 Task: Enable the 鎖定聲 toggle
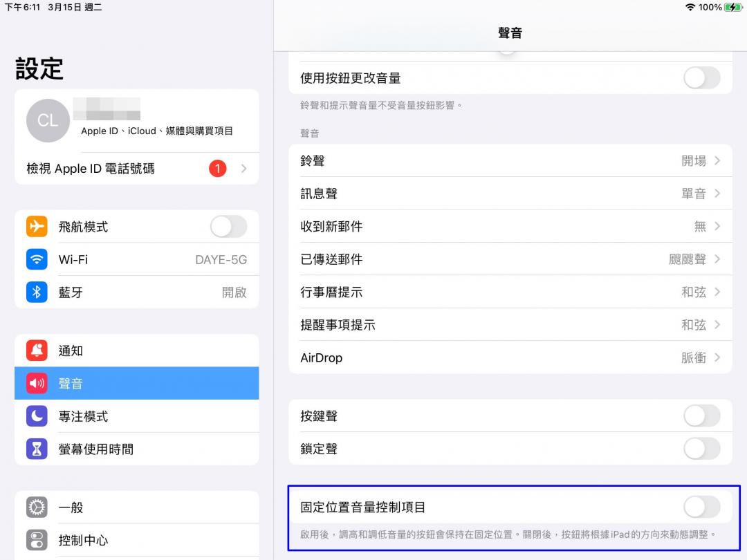click(x=701, y=449)
